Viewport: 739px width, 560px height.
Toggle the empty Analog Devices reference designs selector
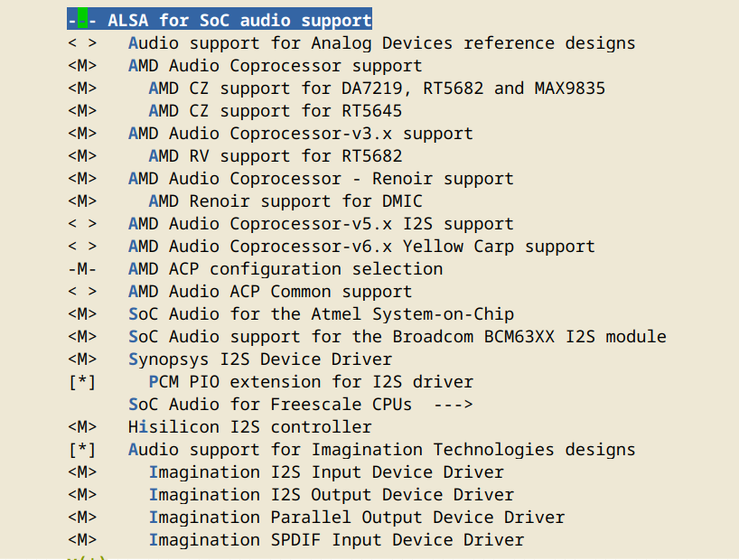[82, 43]
